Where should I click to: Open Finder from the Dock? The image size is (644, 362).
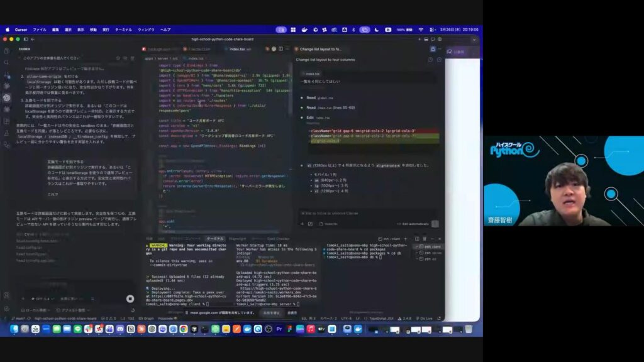click(x=14, y=329)
